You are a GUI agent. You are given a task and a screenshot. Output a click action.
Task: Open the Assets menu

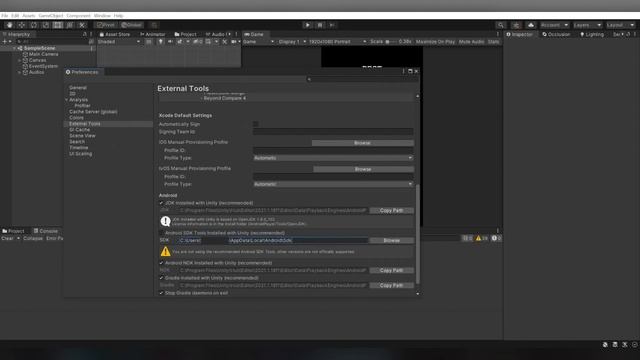(29, 16)
